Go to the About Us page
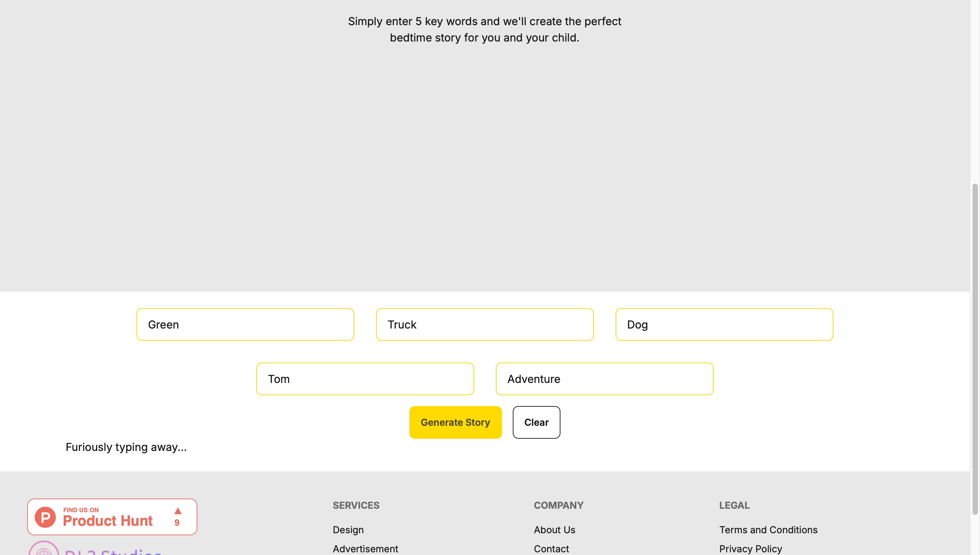This screenshot has height=555, width=980. 554,530
